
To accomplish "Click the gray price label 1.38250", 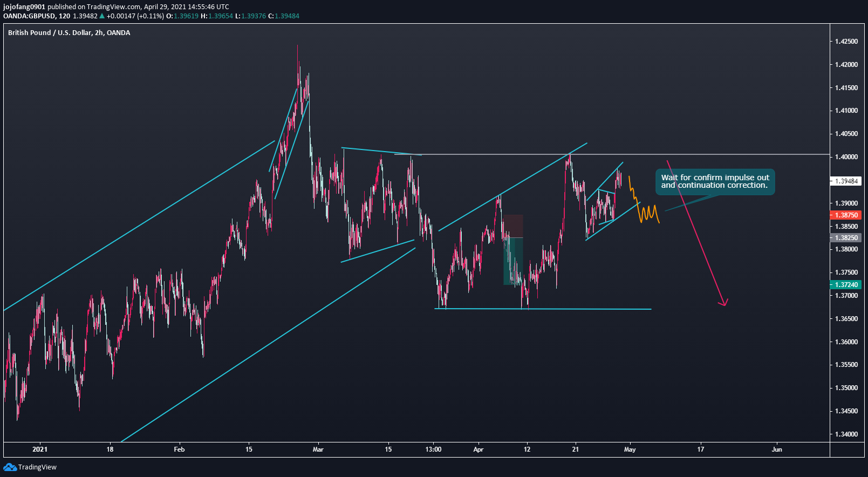I will click(846, 237).
